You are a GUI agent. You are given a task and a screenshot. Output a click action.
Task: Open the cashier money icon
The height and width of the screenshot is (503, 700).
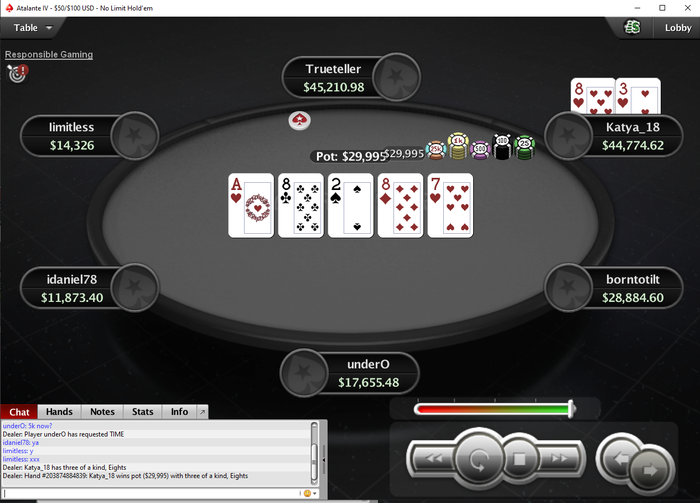tap(632, 27)
